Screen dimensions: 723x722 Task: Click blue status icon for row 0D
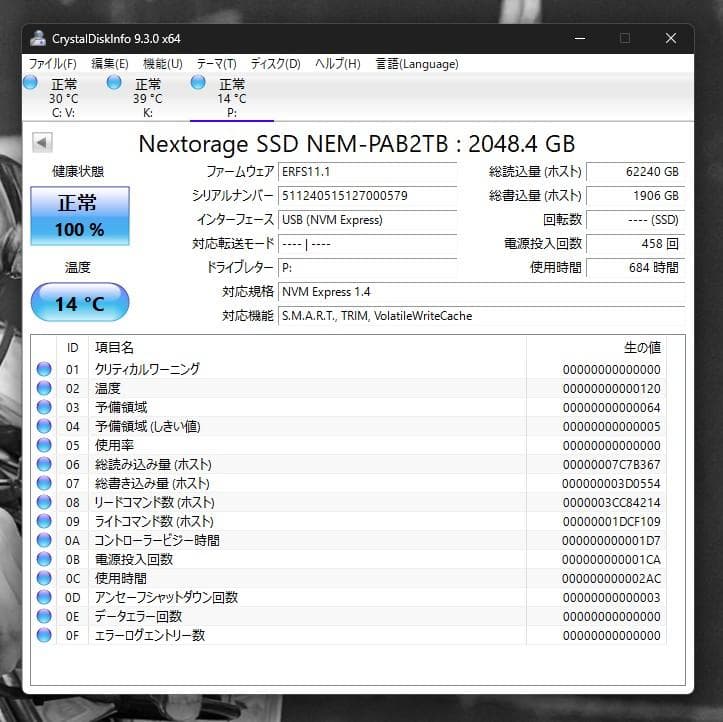tap(44, 597)
